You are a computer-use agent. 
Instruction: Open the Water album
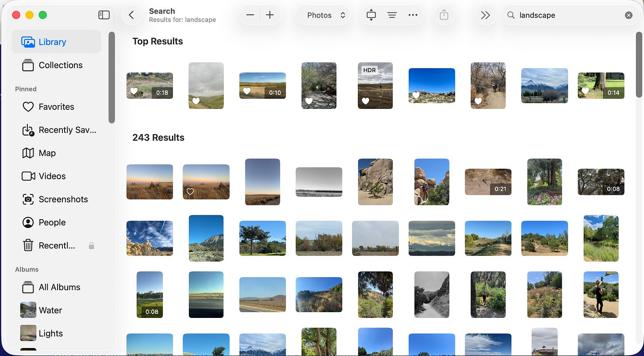tap(56, 310)
